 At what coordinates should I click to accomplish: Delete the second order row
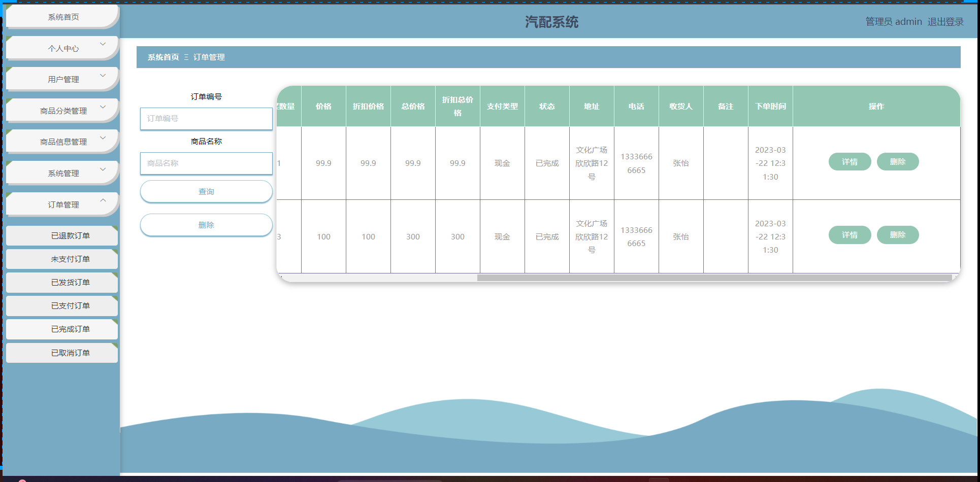tap(897, 235)
